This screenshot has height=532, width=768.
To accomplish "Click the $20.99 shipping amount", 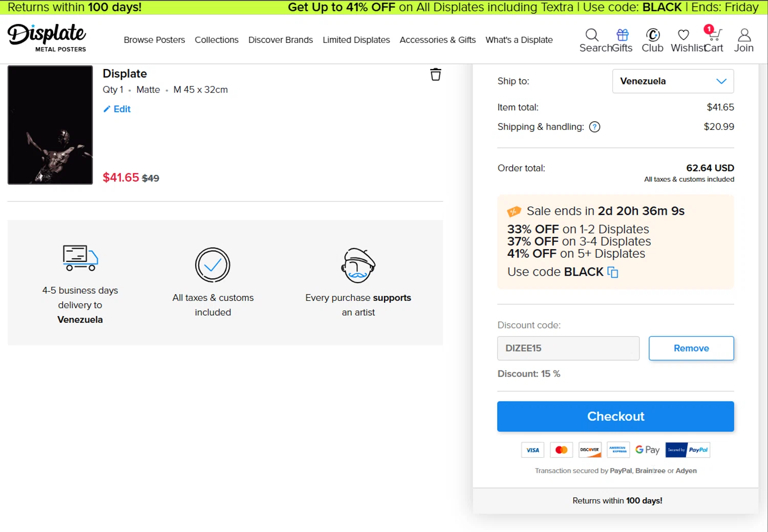I will [x=719, y=127].
